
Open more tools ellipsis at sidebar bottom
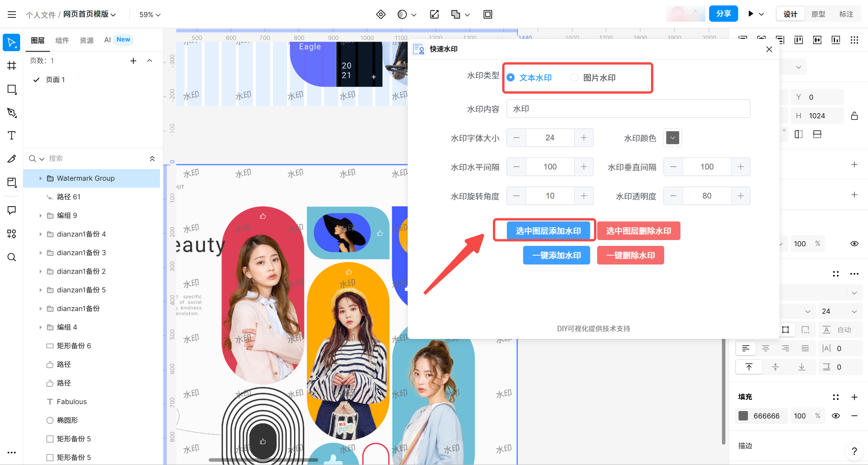[12, 453]
